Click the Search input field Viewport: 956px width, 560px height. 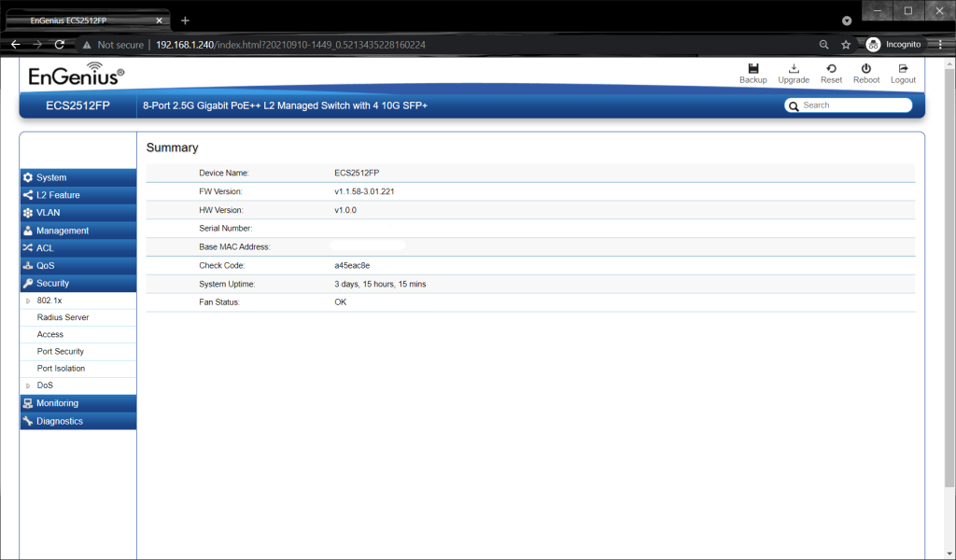point(848,105)
